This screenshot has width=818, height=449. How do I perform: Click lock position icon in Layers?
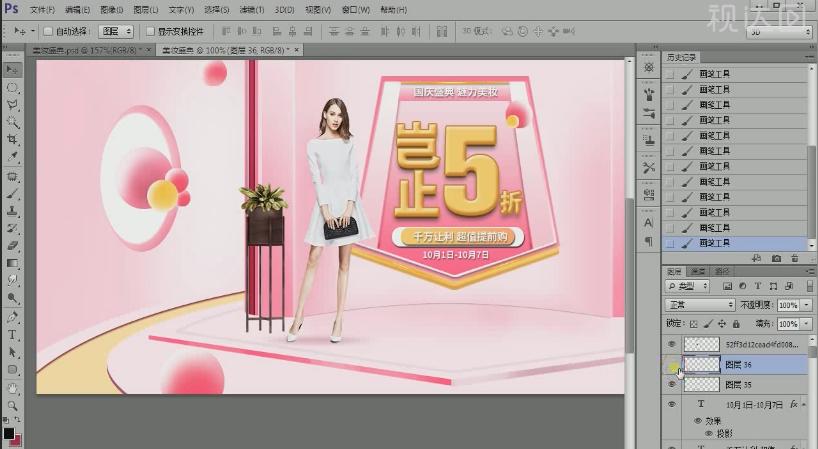pos(721,324)
